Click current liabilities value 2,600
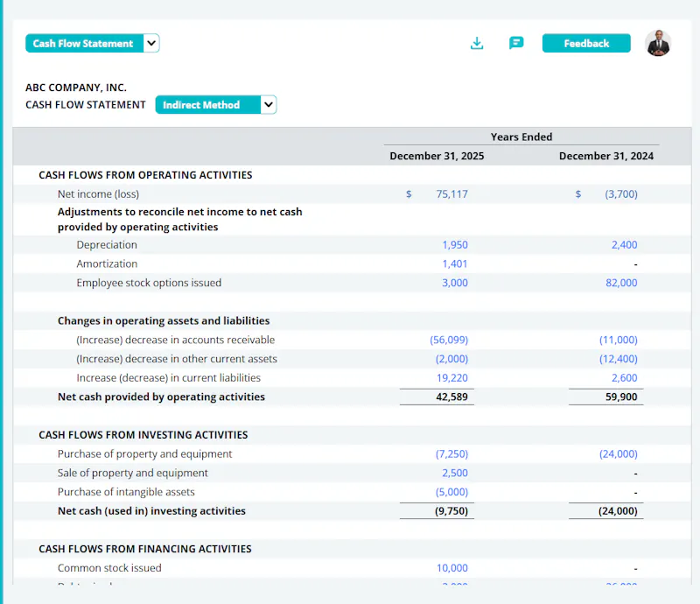The height and width of the screenshot is (604, 700). click(624, 378)
